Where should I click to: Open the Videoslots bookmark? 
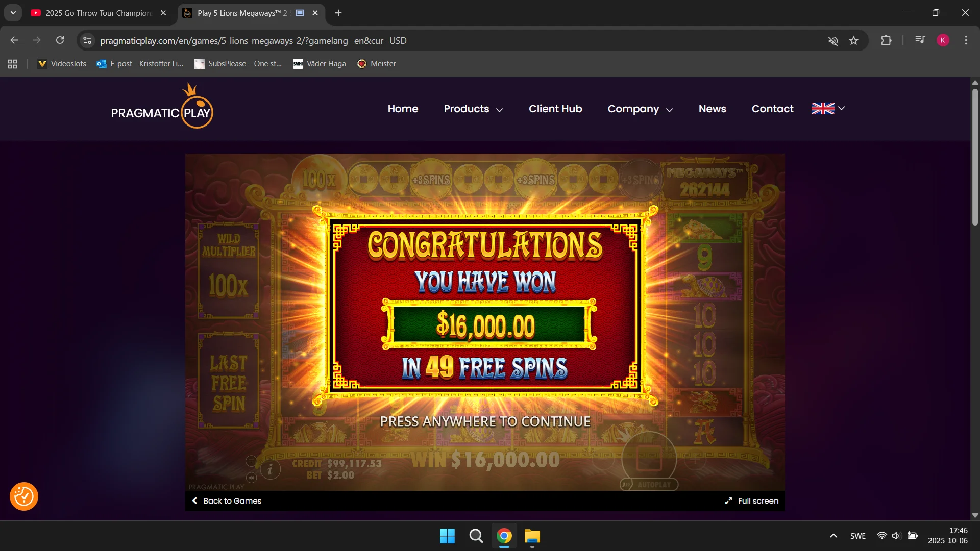[62, 64]
